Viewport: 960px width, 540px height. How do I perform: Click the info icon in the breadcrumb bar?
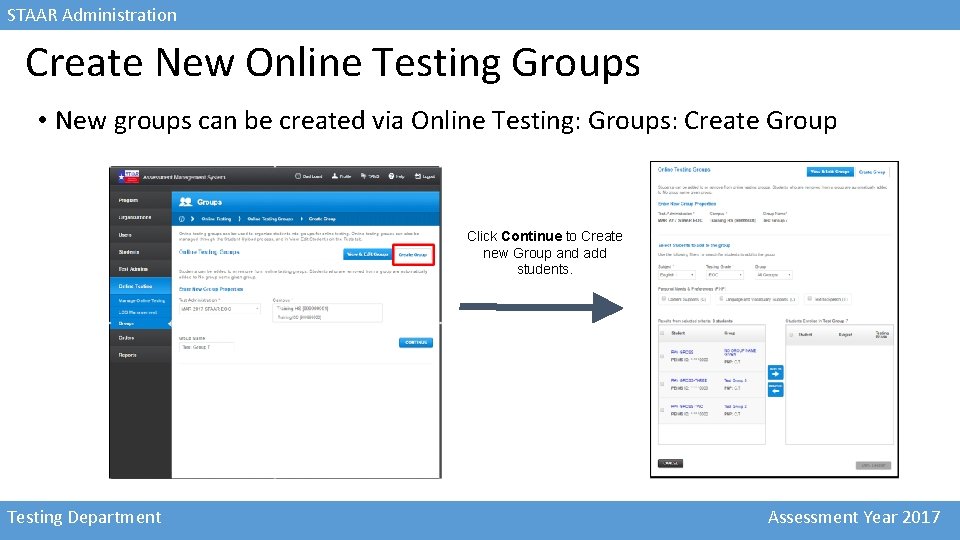tap(182, 219)
